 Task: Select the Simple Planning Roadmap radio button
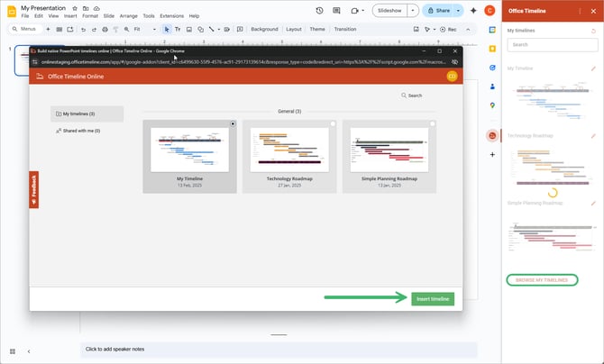pyautogui.click(x=432, y=123)
